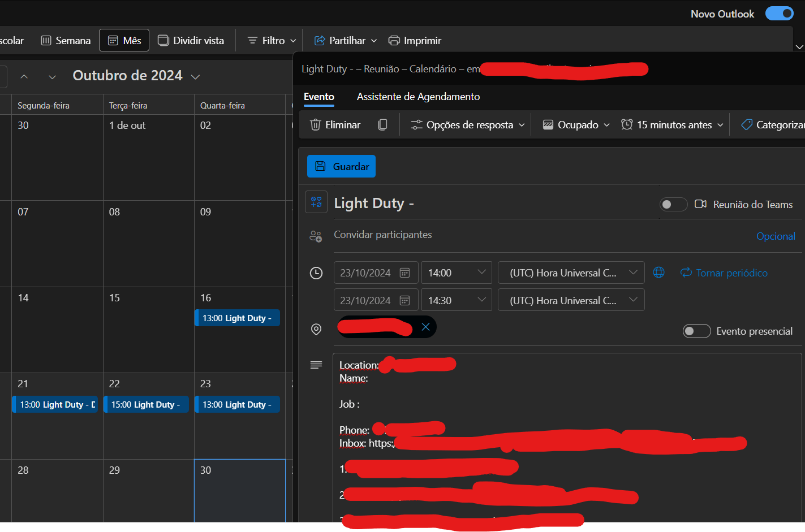Click the copy icon next to Eliminar

(383, 125)
